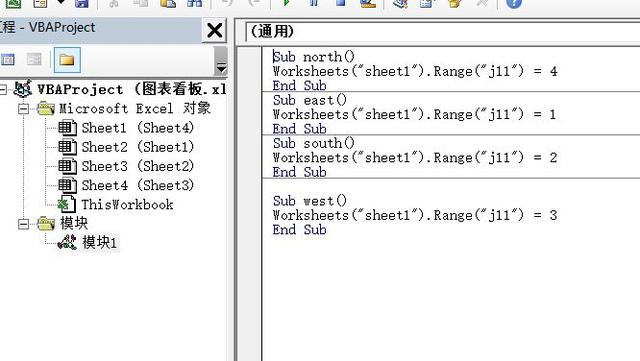
Task: Click the Microsoft Excel 对象 folder icon
Action: tap(46, 109)
